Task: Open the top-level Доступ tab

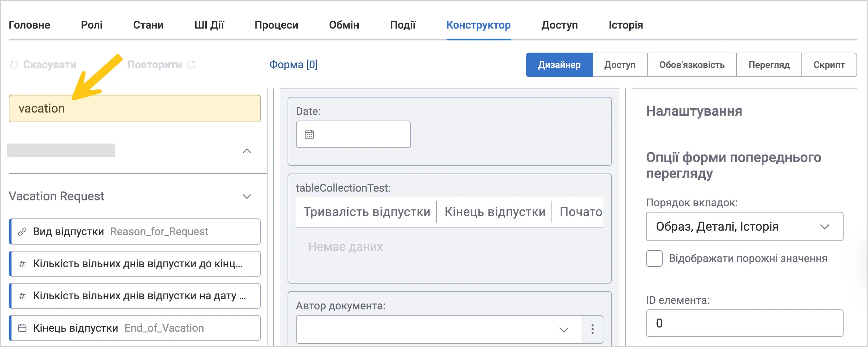Action: pos(560,25)
